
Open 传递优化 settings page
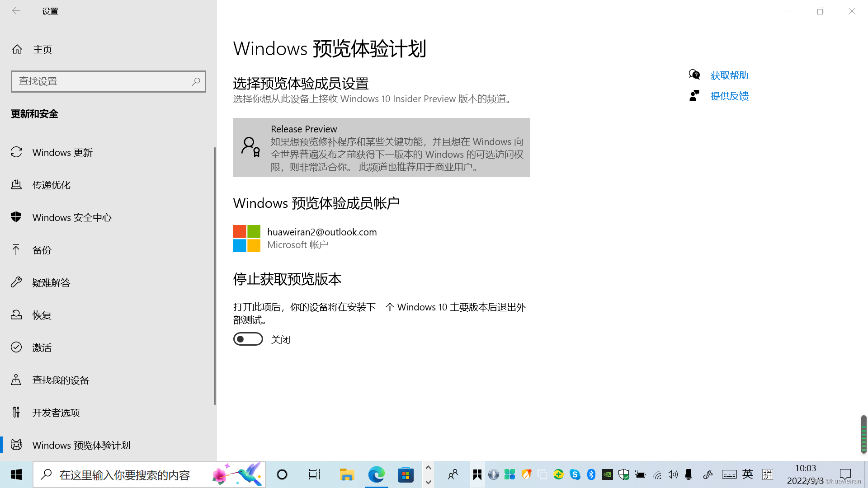tap(51, 185)
